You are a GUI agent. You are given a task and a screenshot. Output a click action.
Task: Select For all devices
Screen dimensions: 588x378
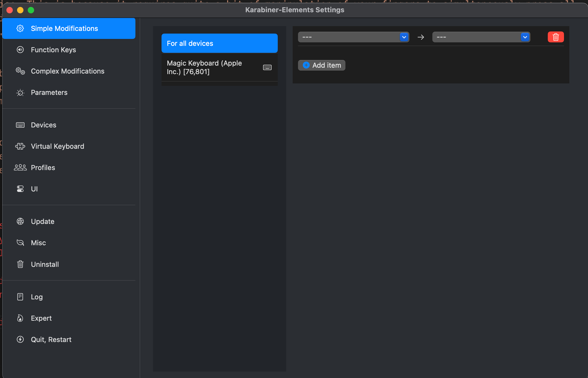[220, 43]
